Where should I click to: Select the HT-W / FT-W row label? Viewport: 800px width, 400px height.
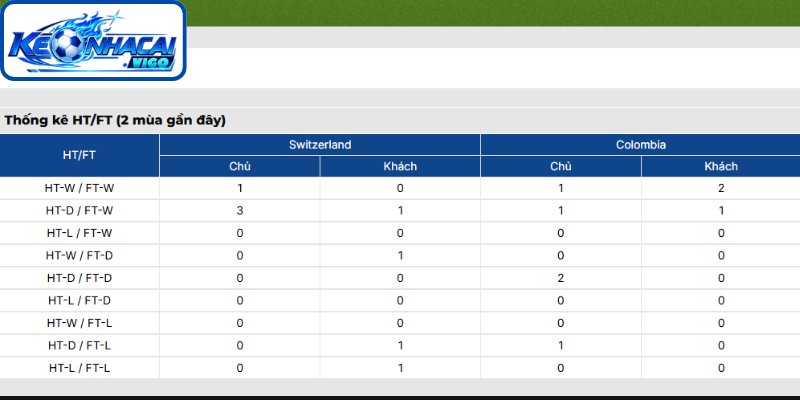[x=79, y=188]
